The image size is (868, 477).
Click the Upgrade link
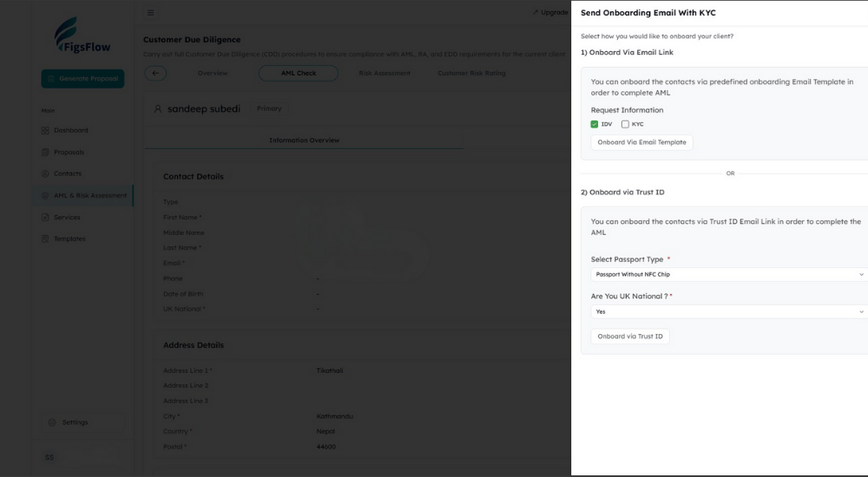click(x=550, y=12)
